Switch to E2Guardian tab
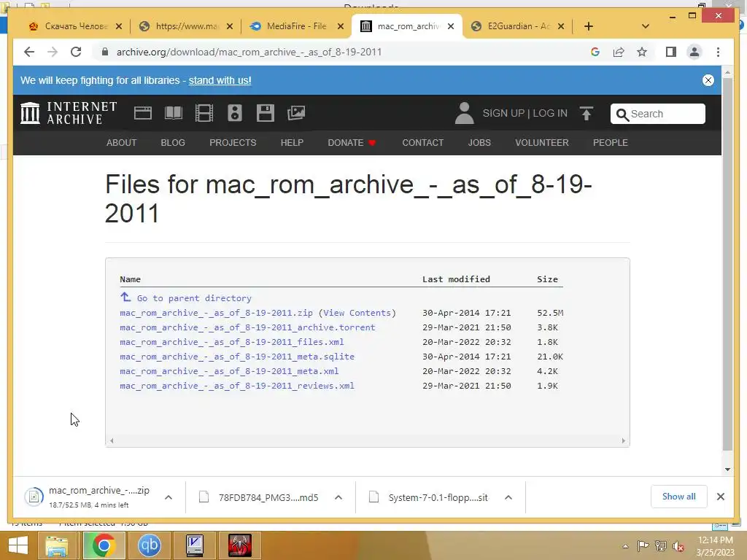This screenshot has width=747, height=560. tap(518, 26)
